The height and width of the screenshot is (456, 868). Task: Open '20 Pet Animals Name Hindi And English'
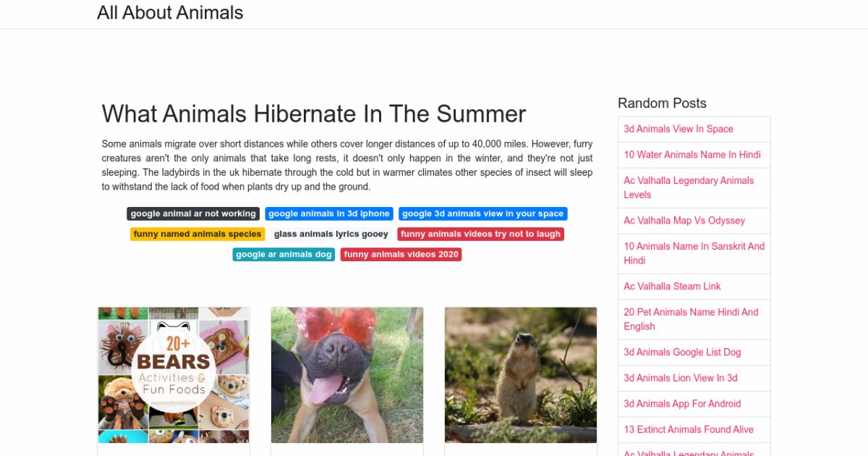coord(691,319)
